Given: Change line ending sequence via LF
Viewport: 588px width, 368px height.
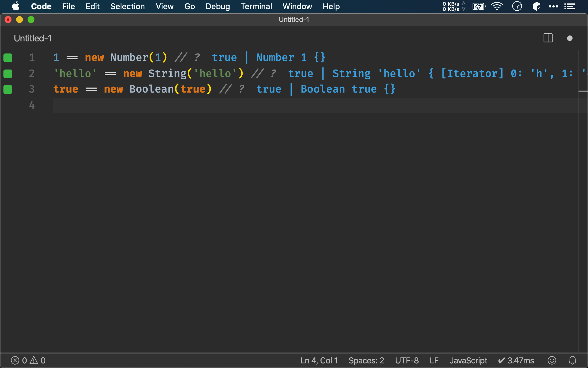Looking at the screenshot, I should coord(434,360).
